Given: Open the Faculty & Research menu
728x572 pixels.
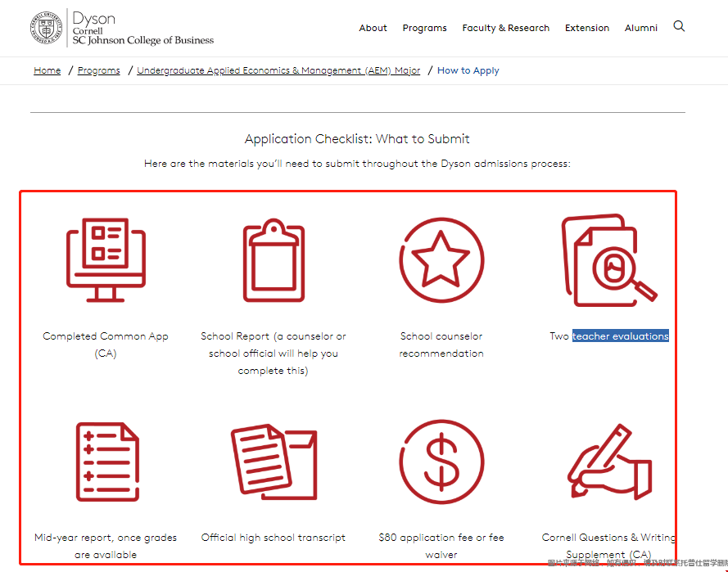Looking at the screenshot, I should click(505, 28).
